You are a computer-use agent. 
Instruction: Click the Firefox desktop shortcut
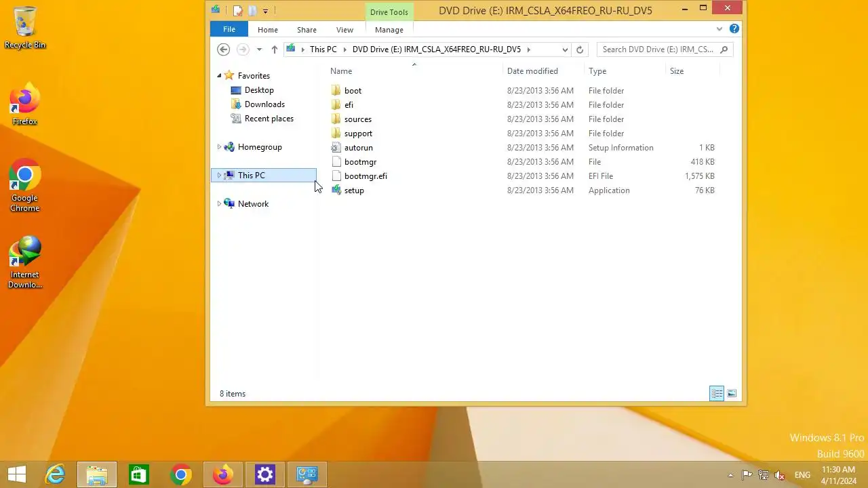(25, 104)
